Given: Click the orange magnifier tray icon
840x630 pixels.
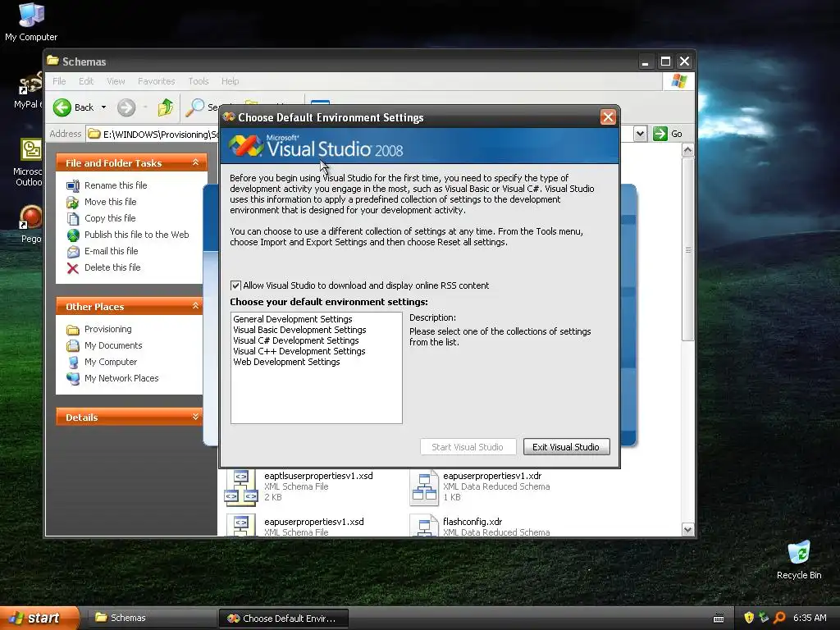Looking at the screenshot, I should tap(780, 618).
